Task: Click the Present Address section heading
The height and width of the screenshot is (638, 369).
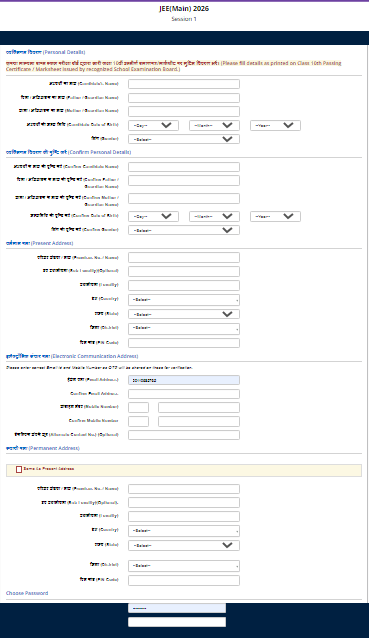Action: [39, 243]
